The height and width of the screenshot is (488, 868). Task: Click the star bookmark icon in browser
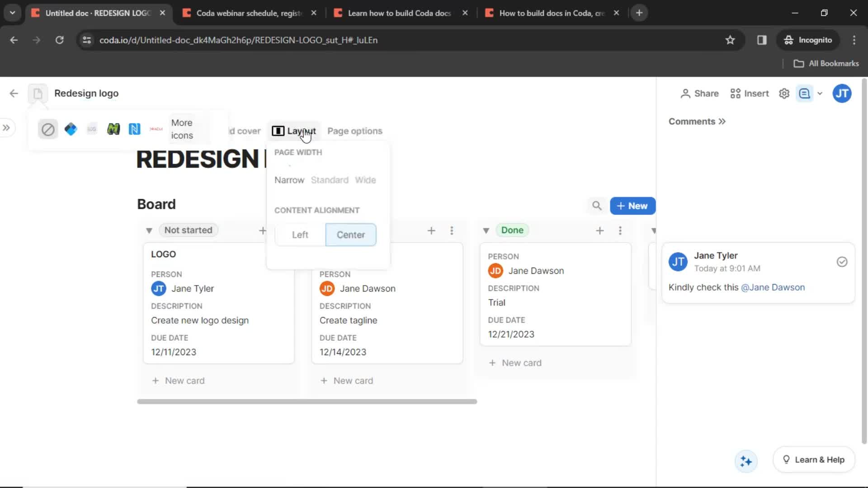point(730,40)
